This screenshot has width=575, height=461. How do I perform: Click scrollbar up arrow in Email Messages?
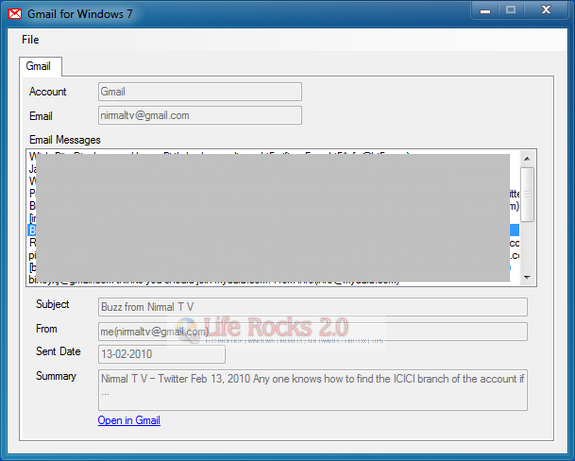[x=527, y=159]
